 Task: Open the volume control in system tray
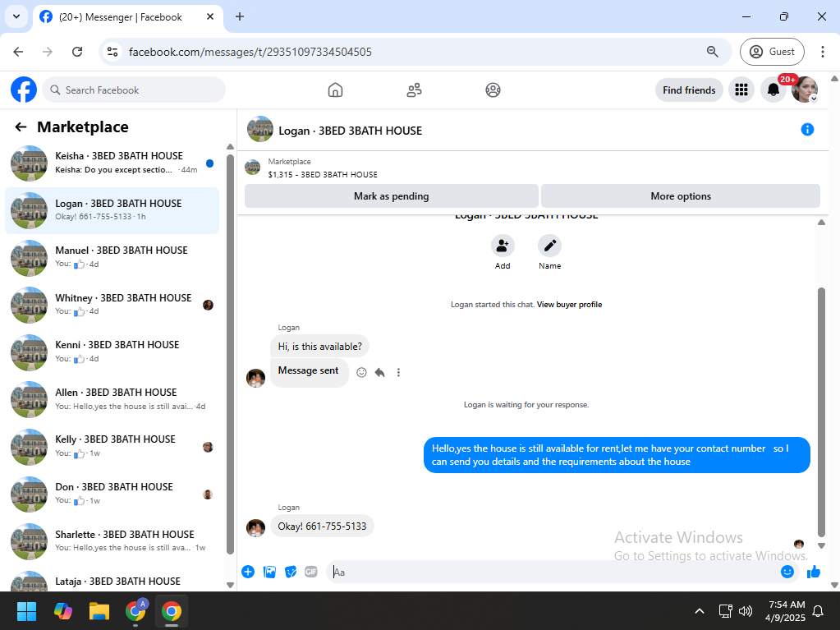tap(746, 611)
